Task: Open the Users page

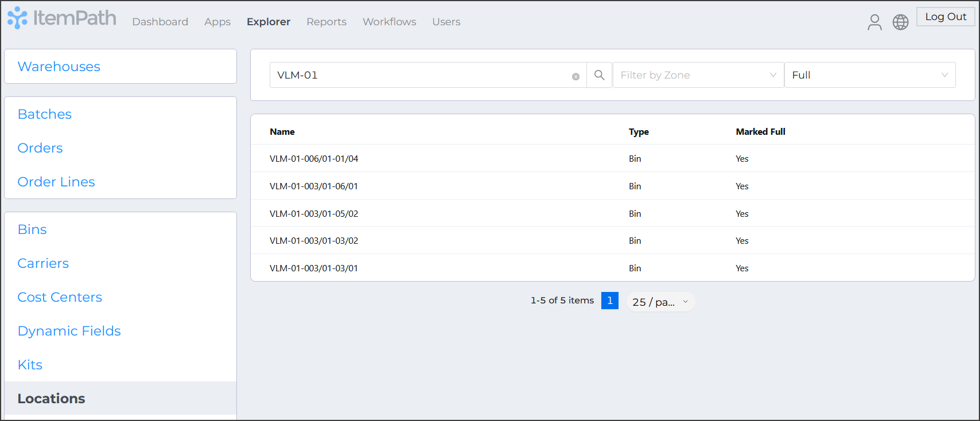Action: click(x=446, y=22)
